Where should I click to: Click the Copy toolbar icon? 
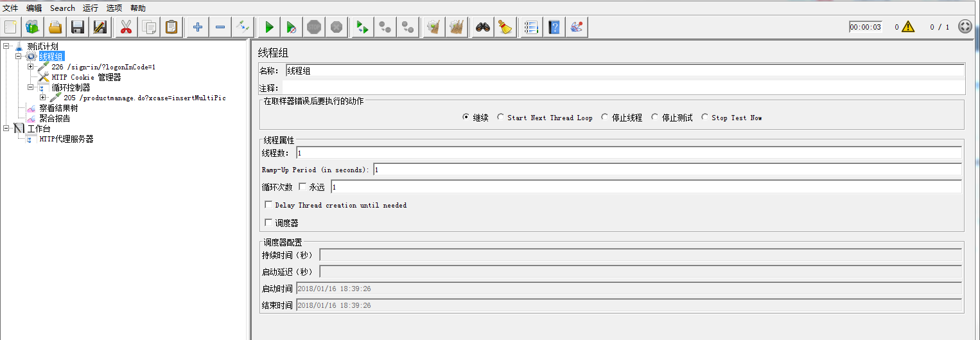149,27
